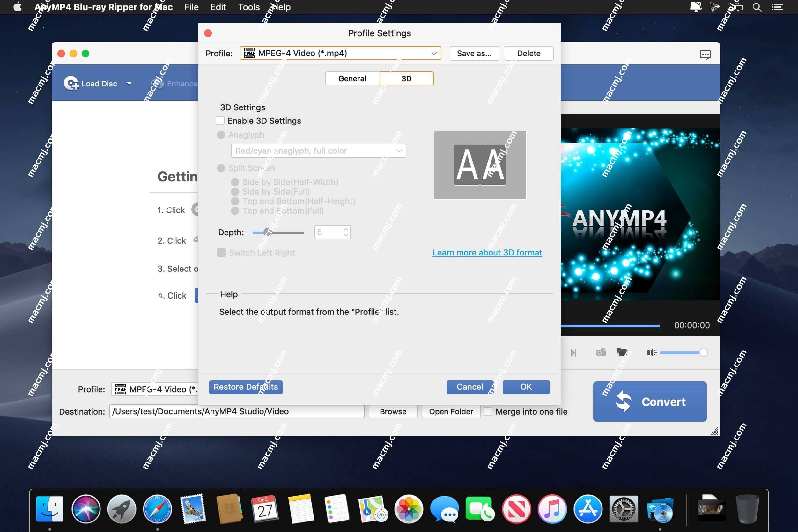
Task: Open Edit menu
Action: pyautogui.click(x=218, y=7)
